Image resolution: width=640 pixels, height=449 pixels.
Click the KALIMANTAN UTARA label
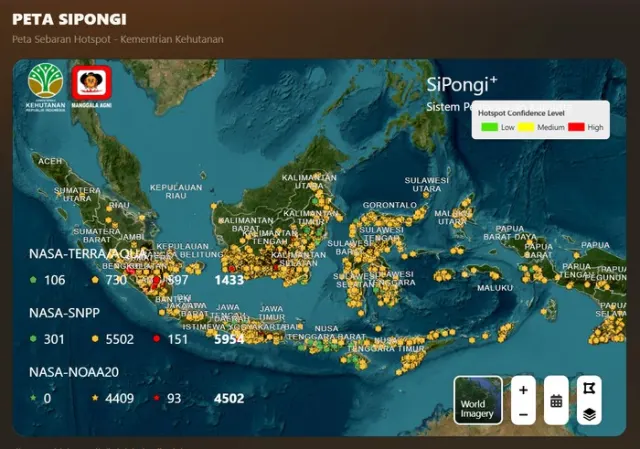click(309, 182)
